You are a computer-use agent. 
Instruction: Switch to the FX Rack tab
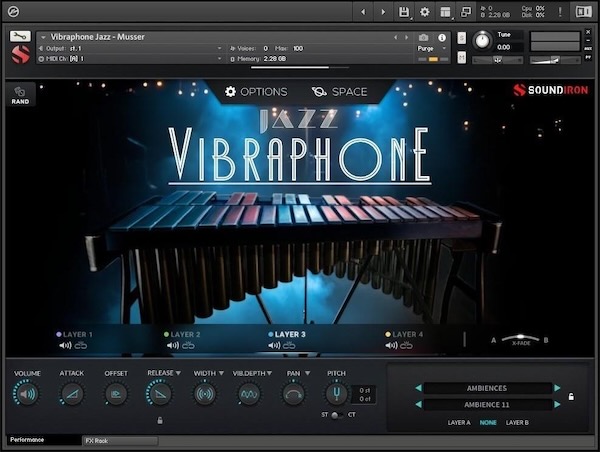98,440
